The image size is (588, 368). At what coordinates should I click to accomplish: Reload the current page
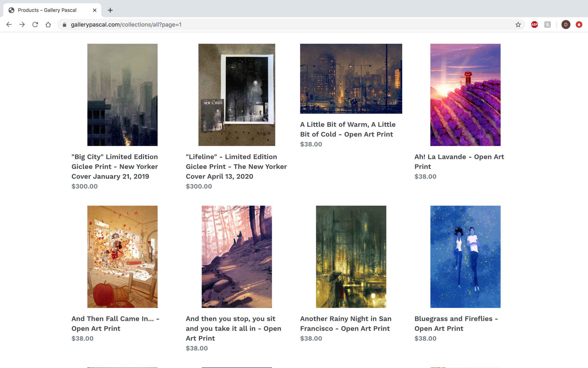point(35,24)
